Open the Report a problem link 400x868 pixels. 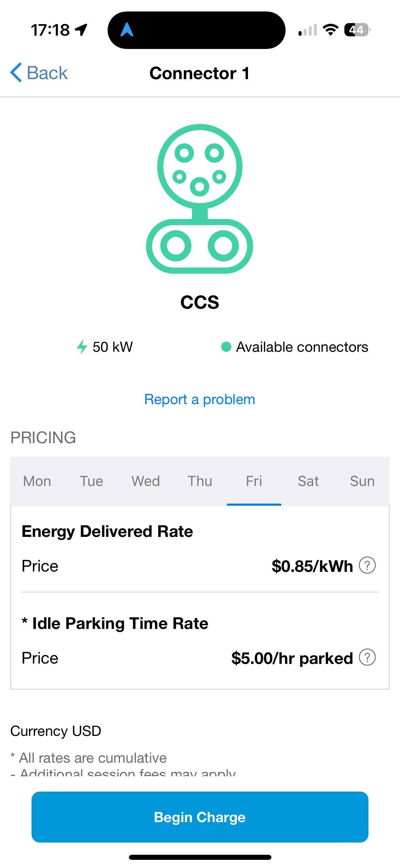point(199,399)
